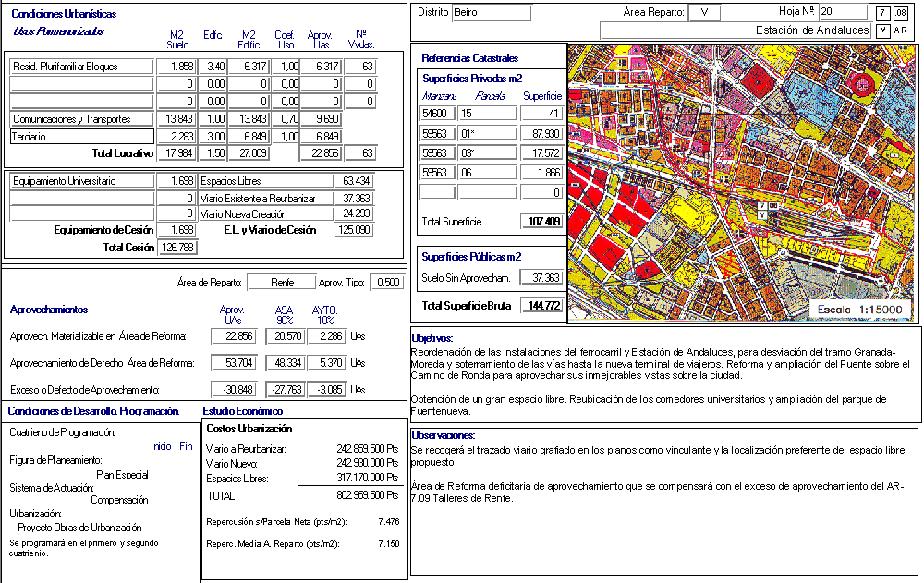Click the small box labeled 7 at top right

click(884, 13)
